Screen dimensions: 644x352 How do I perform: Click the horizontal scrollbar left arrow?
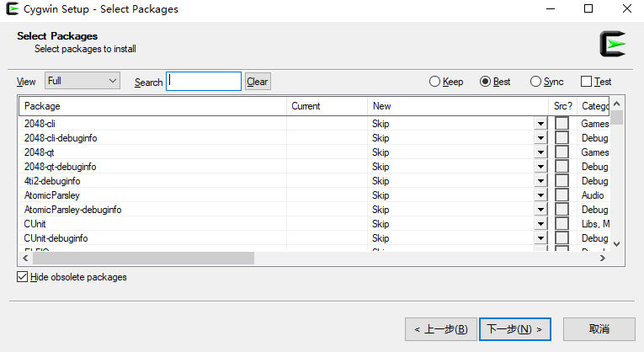click(x=25, y=258)
